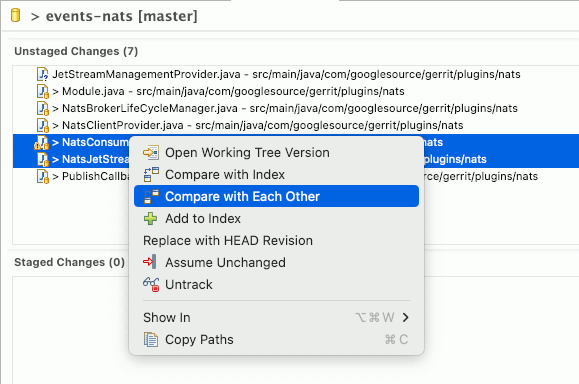Screen dimensions: 579x384
Task: Click the repository cylinder icon beside events-nats
Action: 16,16
